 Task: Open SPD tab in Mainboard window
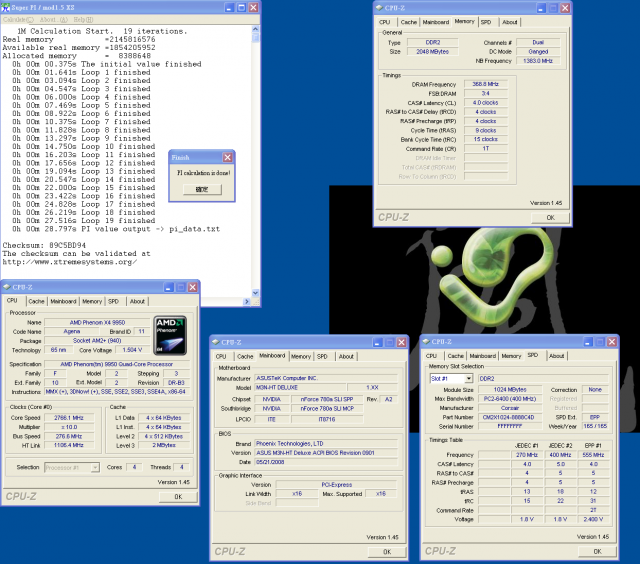pyautogui.click(x=322, y=356)
